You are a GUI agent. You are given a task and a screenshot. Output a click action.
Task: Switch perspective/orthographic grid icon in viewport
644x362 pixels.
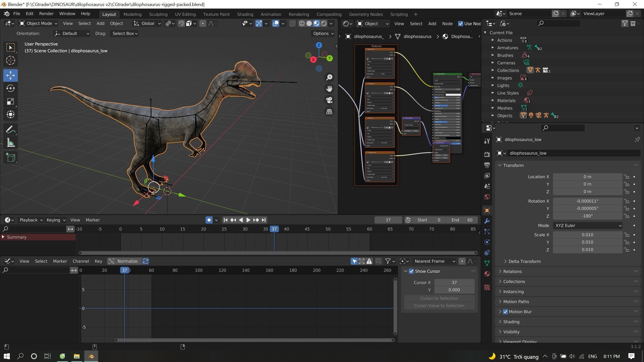click(329, 111)
